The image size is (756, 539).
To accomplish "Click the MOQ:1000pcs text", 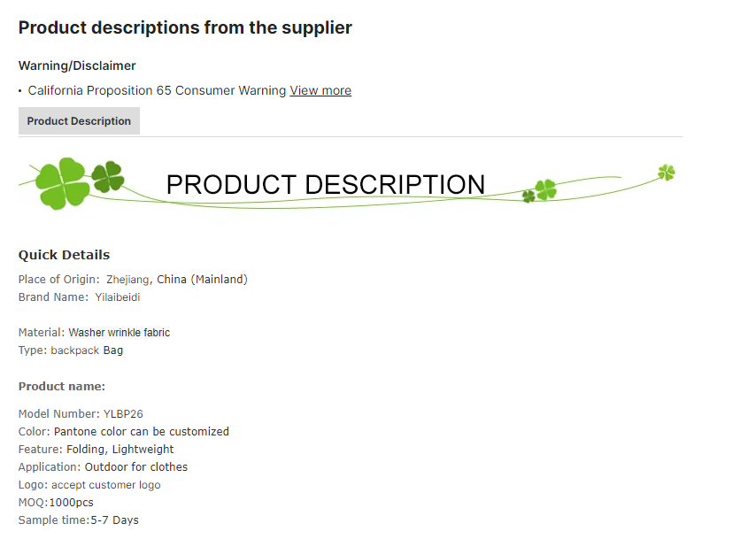I will [56, 503].
